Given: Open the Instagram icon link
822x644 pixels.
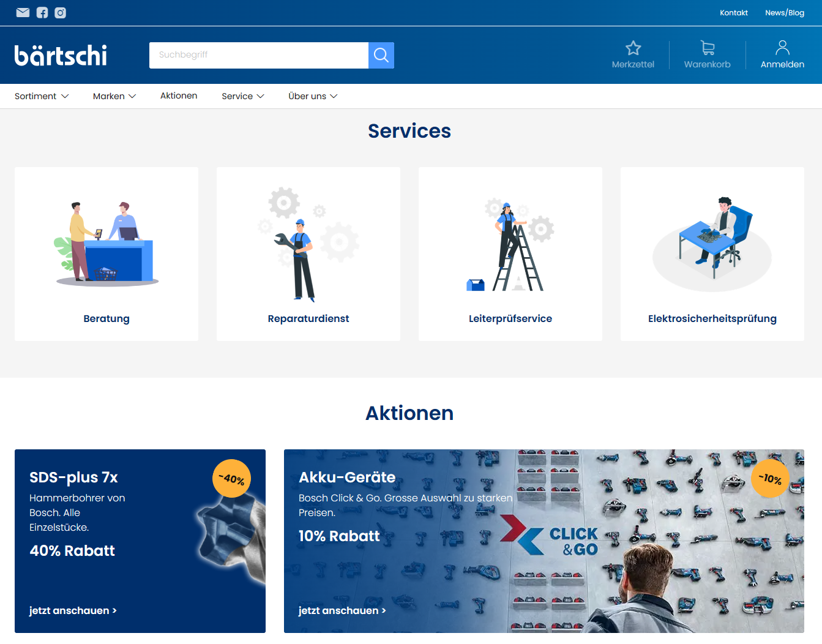Looking at the screenshot, I should coord(61,13).
